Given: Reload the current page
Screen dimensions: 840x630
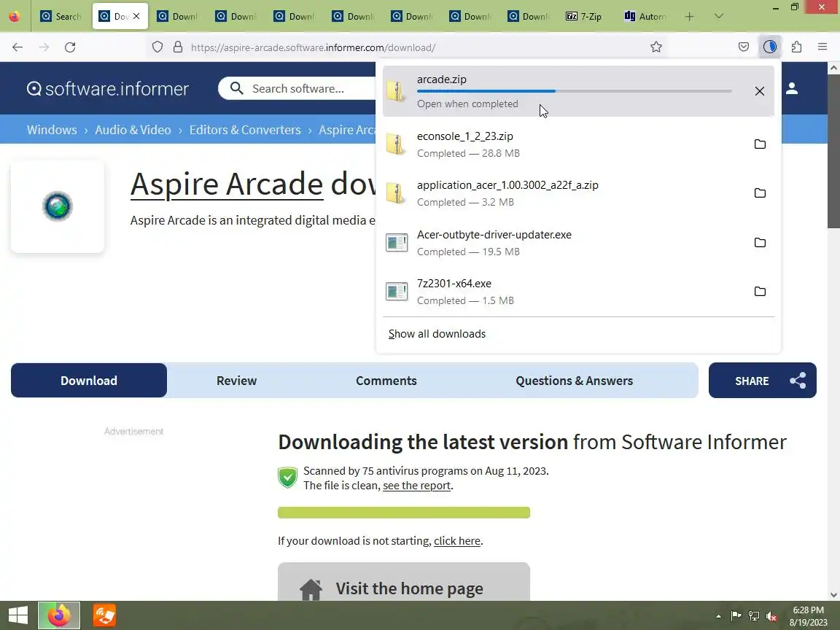Looking at the screenshot, I should pyautogui.click(x=70, y=47).
